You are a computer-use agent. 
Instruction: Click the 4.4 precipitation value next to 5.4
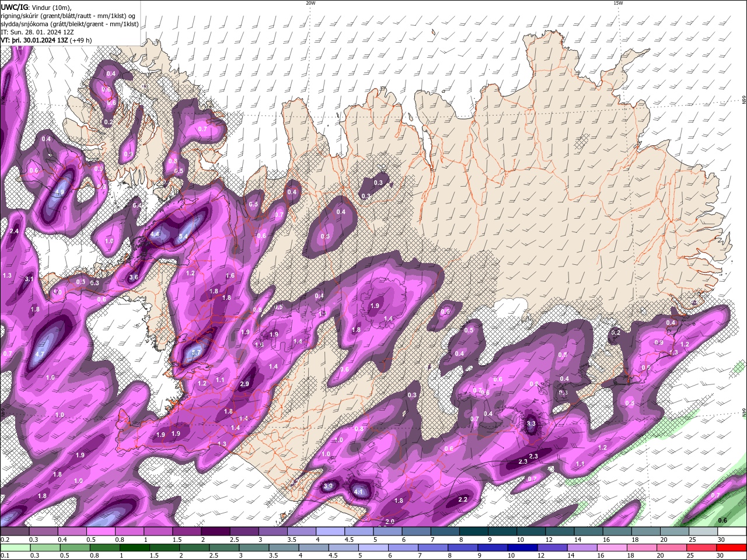pyautogui.click(x=155, y=234)
